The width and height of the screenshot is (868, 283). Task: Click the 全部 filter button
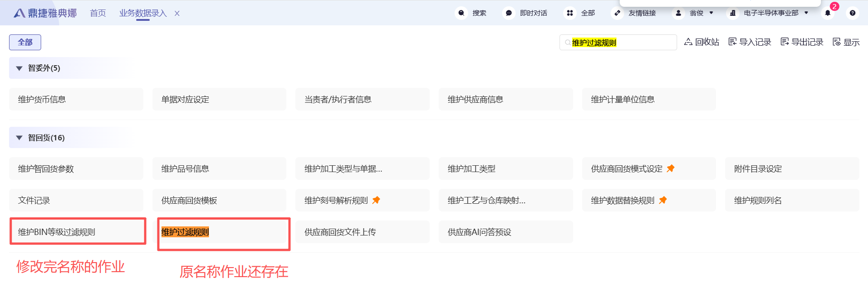point(25,42)
